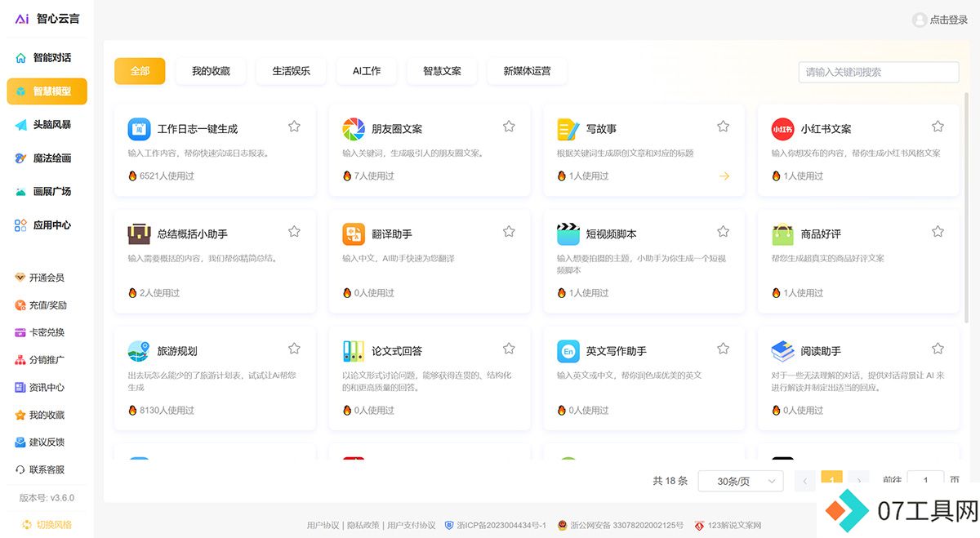980x538 pixels.
Task: Favorite 阅读助手 with its star
Action: click(938, 349)
